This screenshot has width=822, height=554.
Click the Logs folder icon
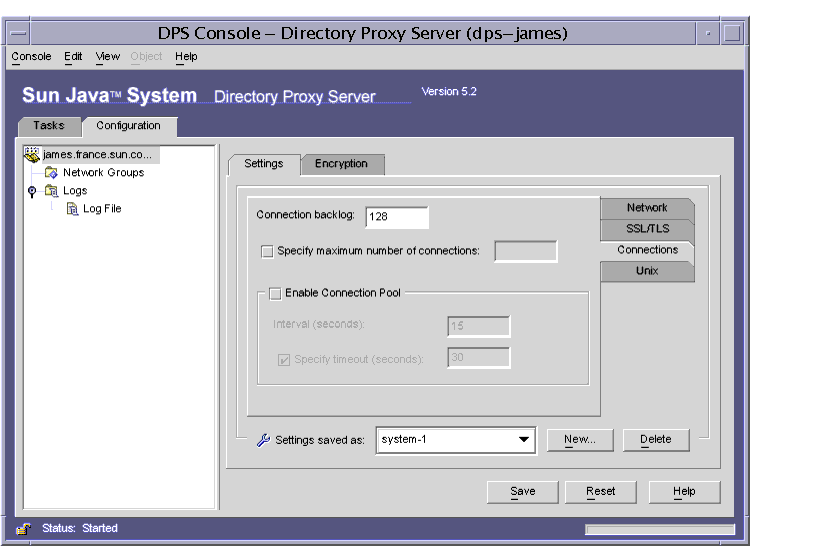click(51, 190)
